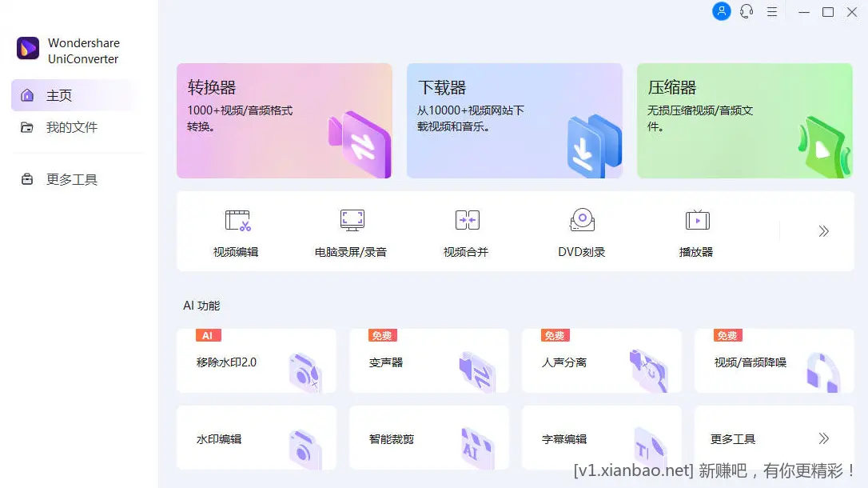Launch the 字幕编辑 subtitle editor

point(601,438)
